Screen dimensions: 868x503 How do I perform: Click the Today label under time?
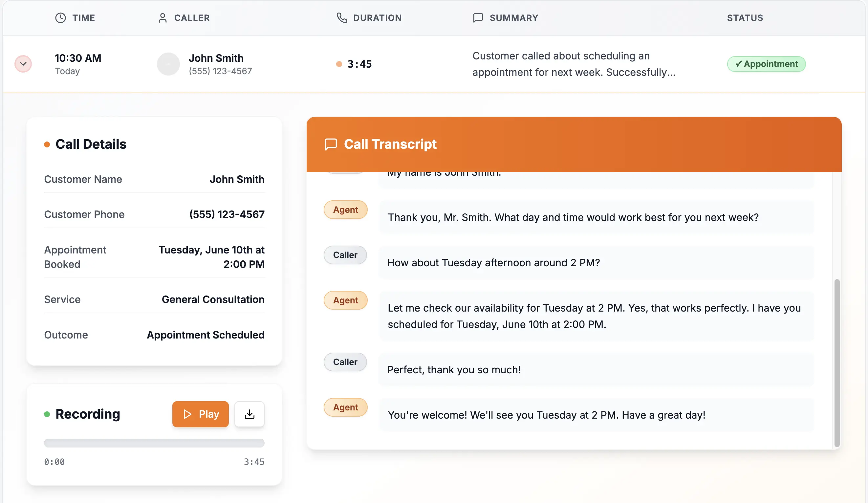68,71
